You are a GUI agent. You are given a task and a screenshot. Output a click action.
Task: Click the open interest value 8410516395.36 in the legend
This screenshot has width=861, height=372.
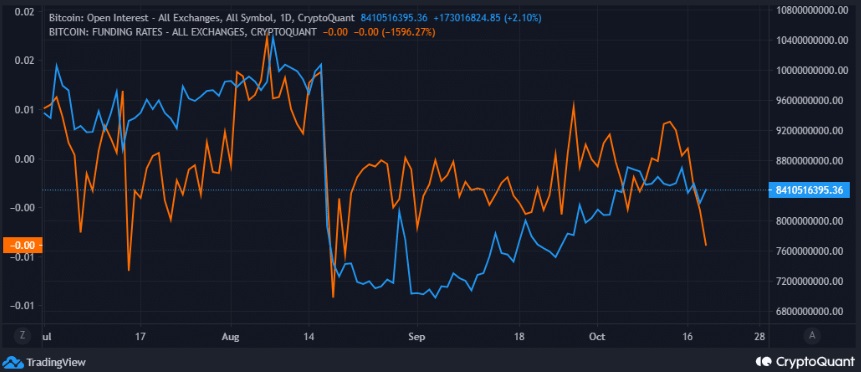(x=394, y=18)
